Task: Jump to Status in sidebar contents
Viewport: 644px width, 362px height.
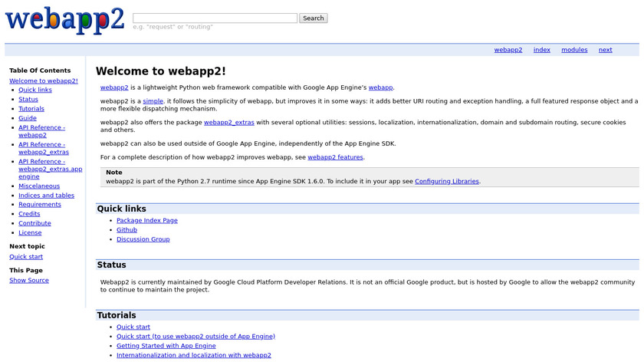Action: (28, 99)
